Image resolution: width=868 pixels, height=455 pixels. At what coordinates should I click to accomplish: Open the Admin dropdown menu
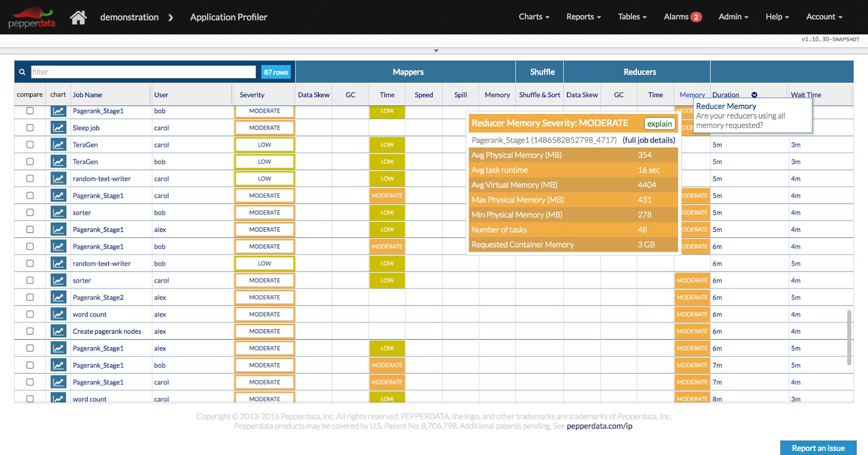click(733, 17)
